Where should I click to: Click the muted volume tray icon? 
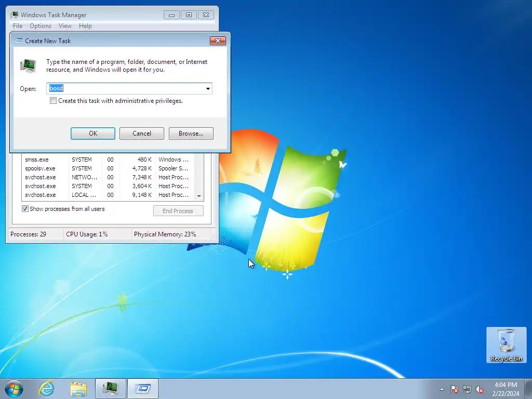click(480, 389)
